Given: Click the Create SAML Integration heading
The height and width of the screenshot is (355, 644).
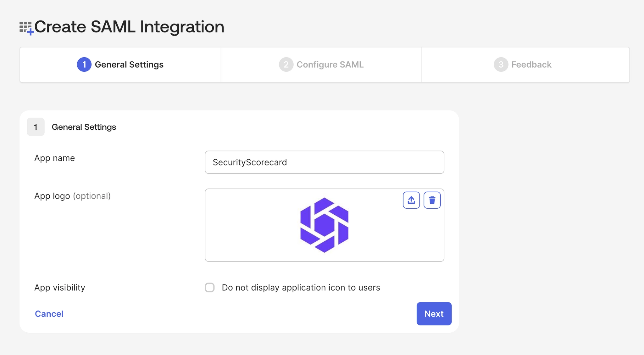Looking at the screenshot, I should click(x=129, y=27).
